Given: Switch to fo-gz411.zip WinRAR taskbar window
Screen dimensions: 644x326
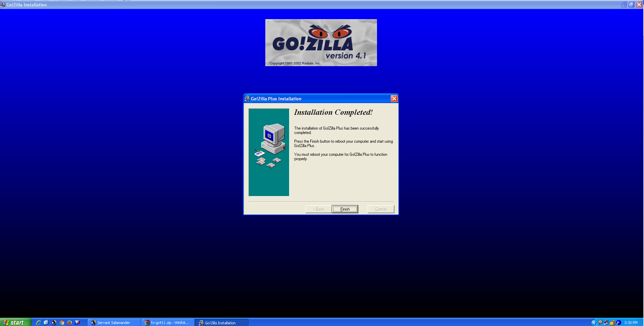Looking at the screenshot, I should pos(167,323).
